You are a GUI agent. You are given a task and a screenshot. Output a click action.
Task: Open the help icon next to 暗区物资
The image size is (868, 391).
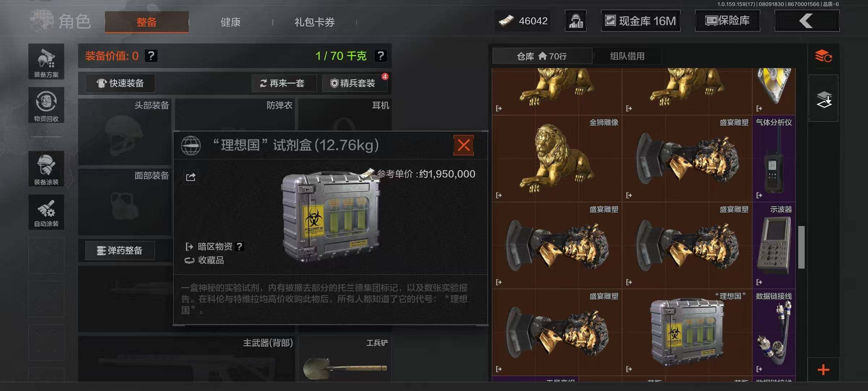click(x=239, y=247)
